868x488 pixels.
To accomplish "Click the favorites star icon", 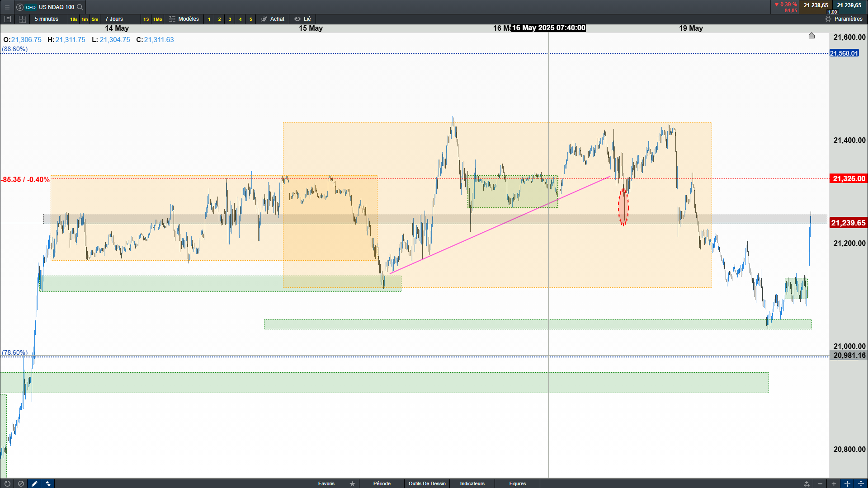I will [x=352, y=483].
